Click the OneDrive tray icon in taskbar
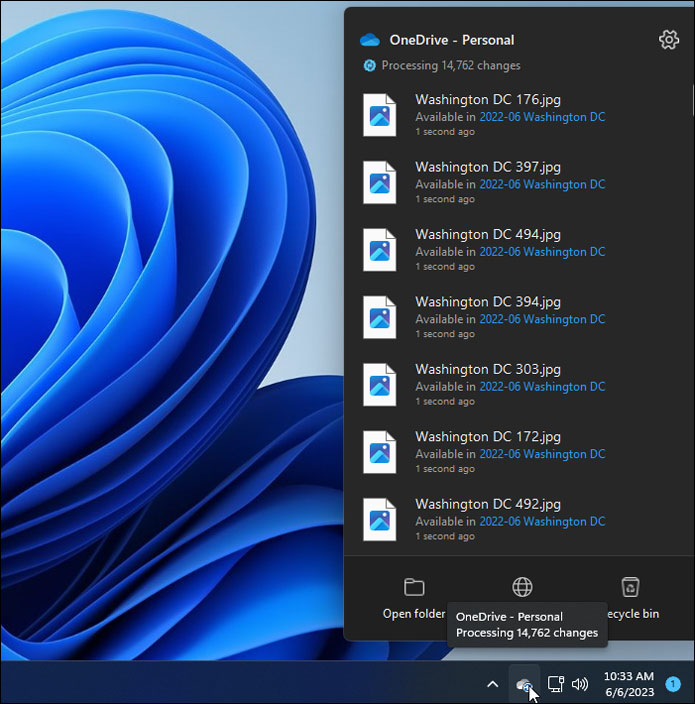Image resolution: width=695 pixels, height=704 pixels. pos(523,684)
